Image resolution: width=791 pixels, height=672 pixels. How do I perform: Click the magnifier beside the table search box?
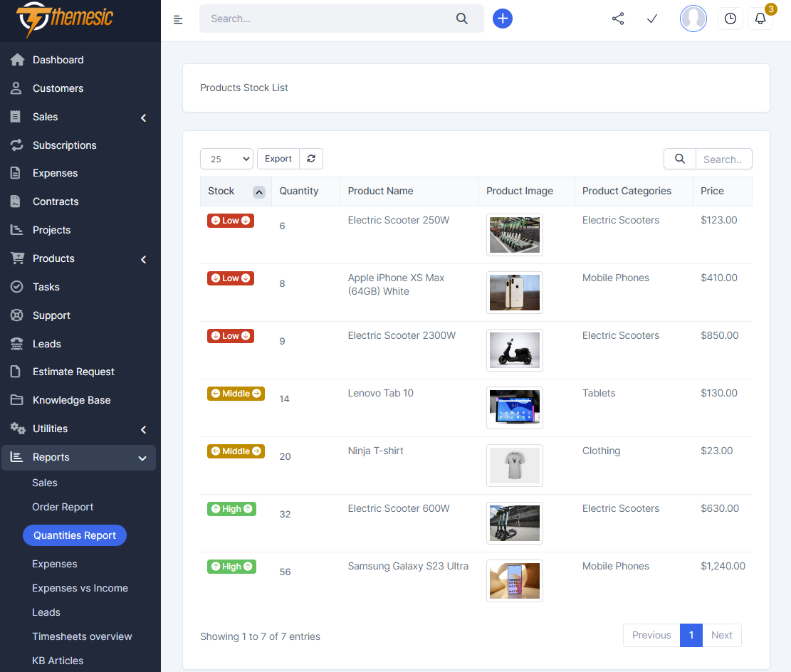pyautogui.click(x=679, y=158)
